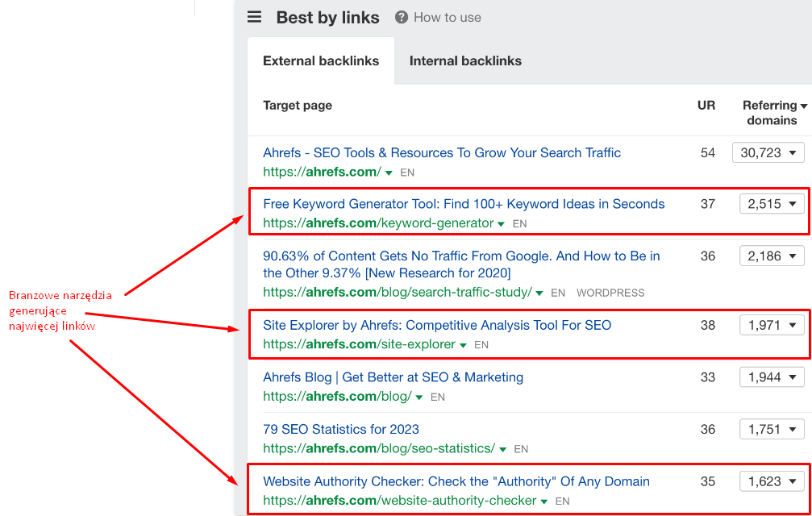
Task: Expand the website-authority-checker URL dropdown arrow
Action: 543,501
